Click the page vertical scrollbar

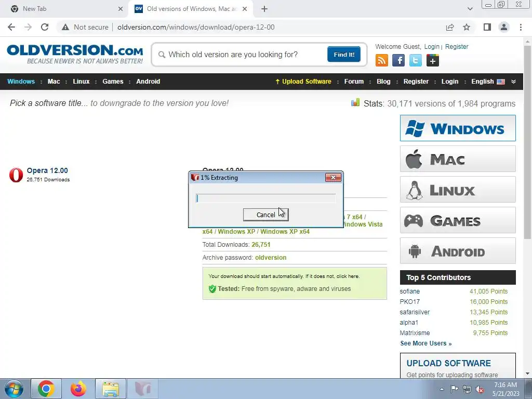pyautogui.click(x=528, y=142)
